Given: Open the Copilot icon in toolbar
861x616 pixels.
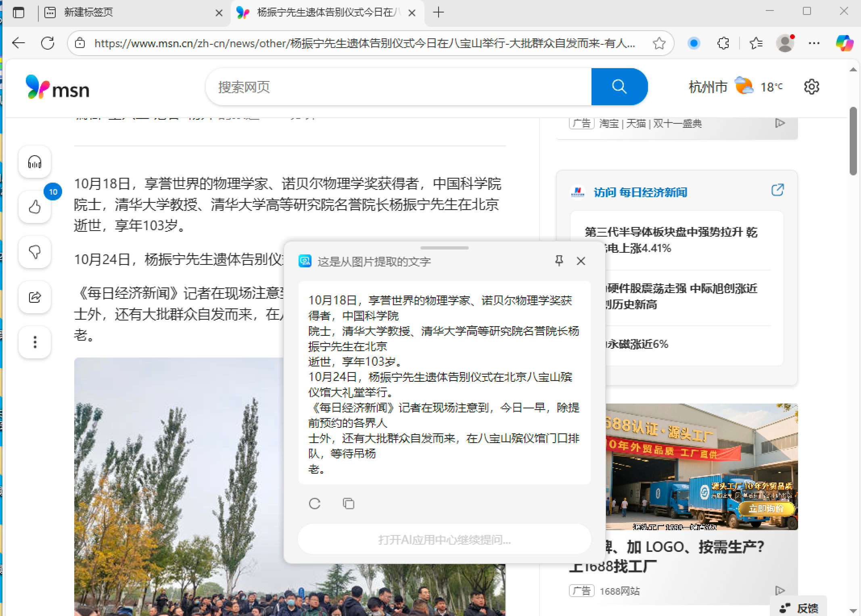Looking at the screenshot, I should click(844, 43).
